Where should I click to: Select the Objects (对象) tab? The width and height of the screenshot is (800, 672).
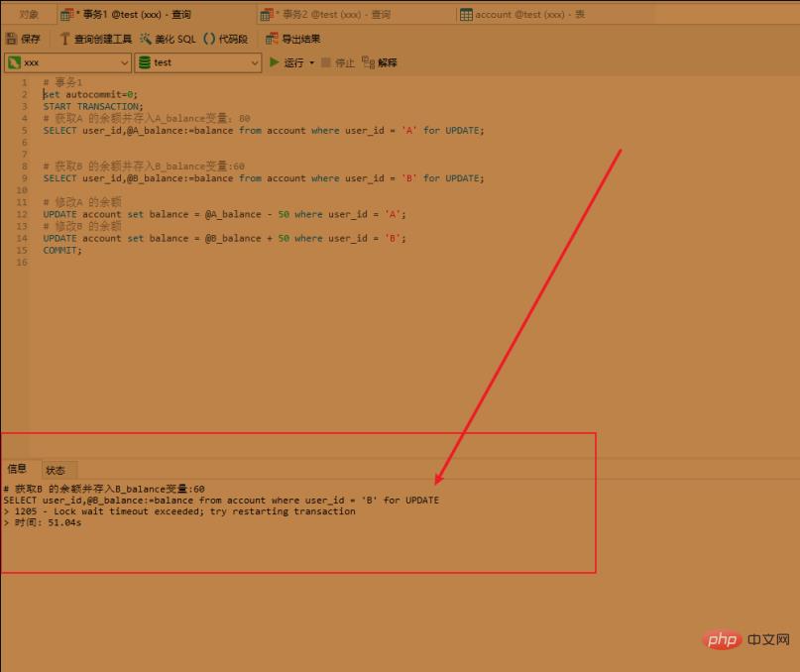pos(29,15)
